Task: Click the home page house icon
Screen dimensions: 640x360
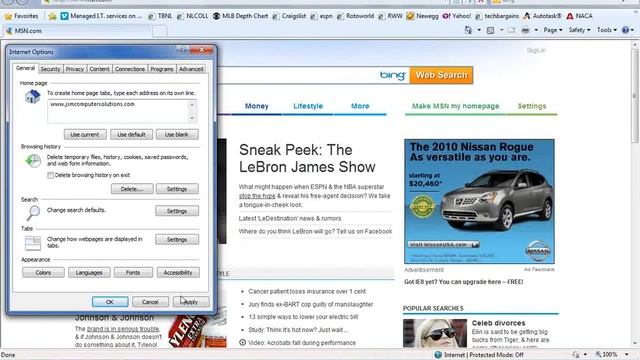Action: tap(32, 97)
